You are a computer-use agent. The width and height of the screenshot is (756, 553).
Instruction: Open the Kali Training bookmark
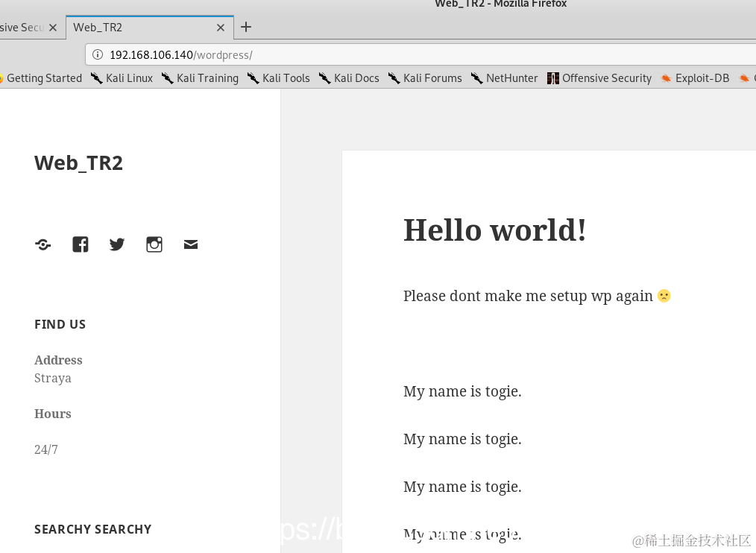(x=200, y=78)
